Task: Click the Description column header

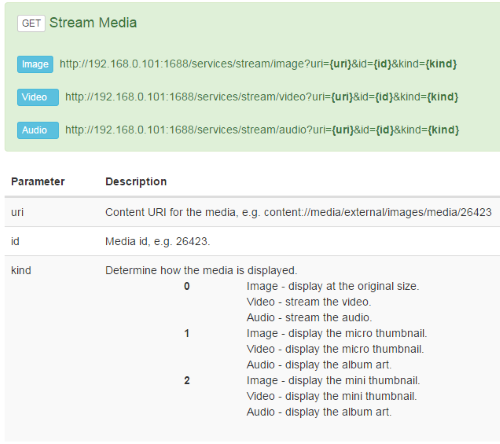Action: 136,181
